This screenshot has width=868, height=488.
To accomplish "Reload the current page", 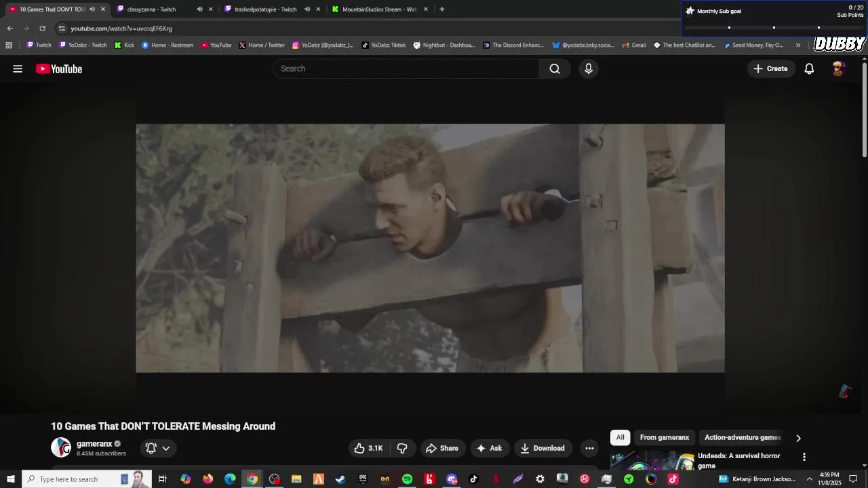I will (x=42, y=28).
